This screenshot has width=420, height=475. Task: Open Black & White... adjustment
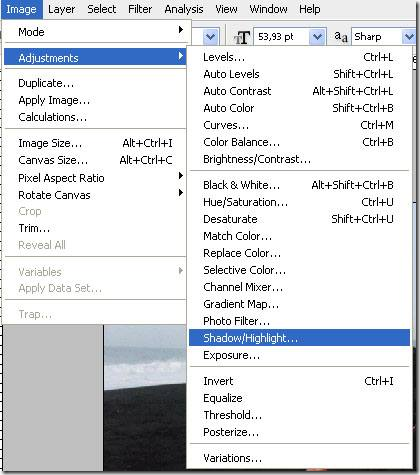[x=299, y=185]
